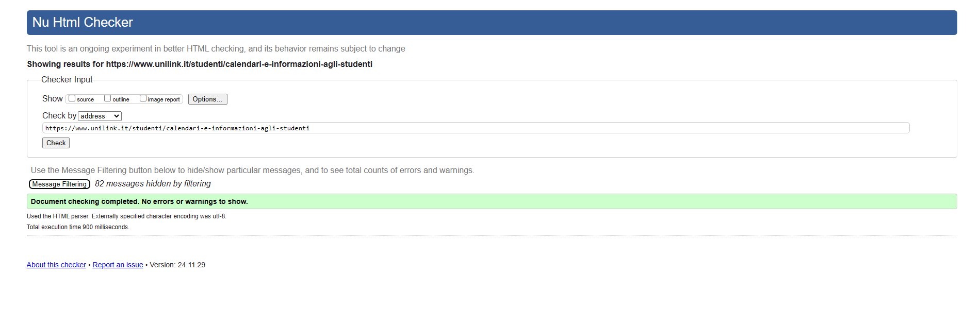Tick the outline checkbox
This screenshot has height=309, width=980.
pyautogui.click(x=108, y=98)
